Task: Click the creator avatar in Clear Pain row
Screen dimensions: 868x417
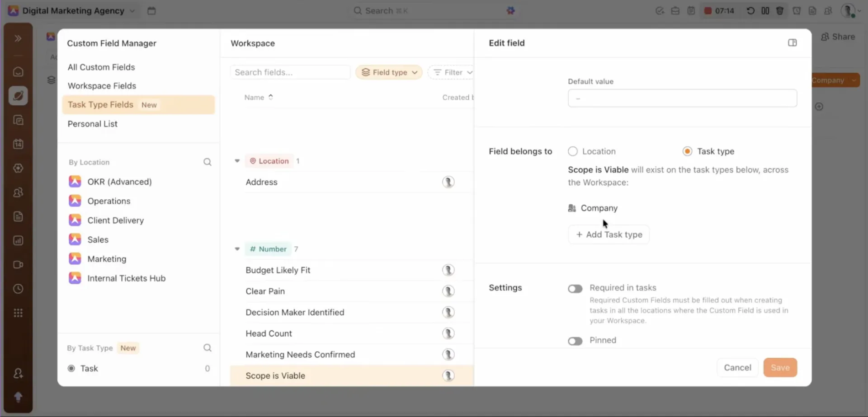Action: pyautogui.click(x=448, y=291)
